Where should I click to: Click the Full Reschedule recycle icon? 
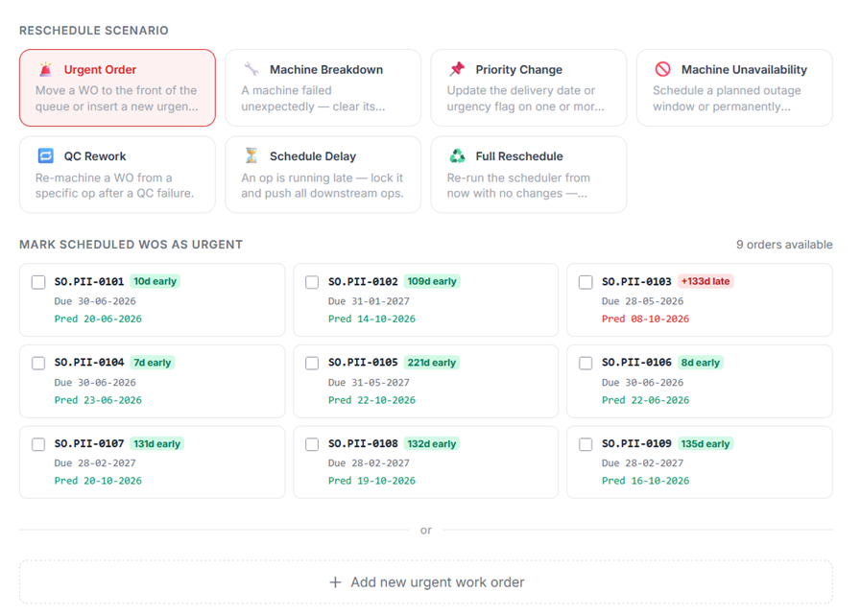tap(457, 156)
